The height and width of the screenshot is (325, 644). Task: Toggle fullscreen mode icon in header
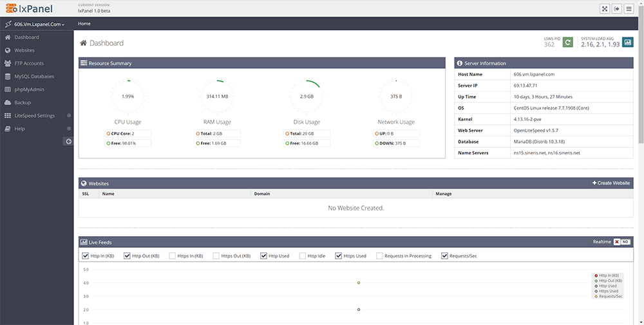pos(604,8)
